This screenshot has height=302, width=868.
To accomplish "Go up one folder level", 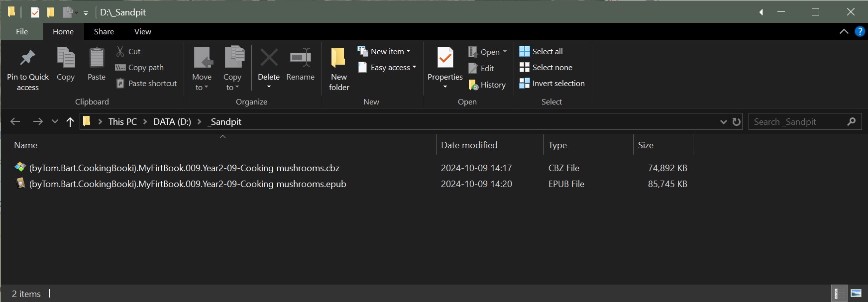I will (x=70, y=122).
